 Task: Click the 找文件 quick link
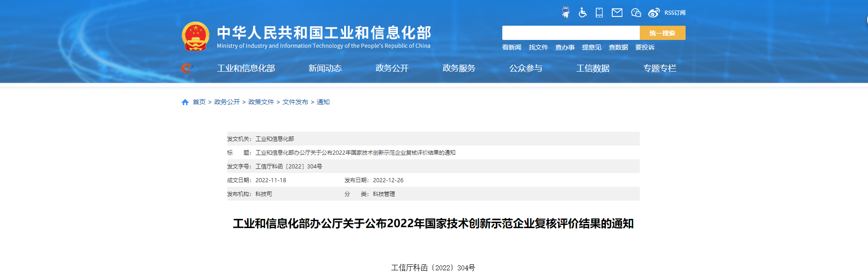tap(538, 47)
